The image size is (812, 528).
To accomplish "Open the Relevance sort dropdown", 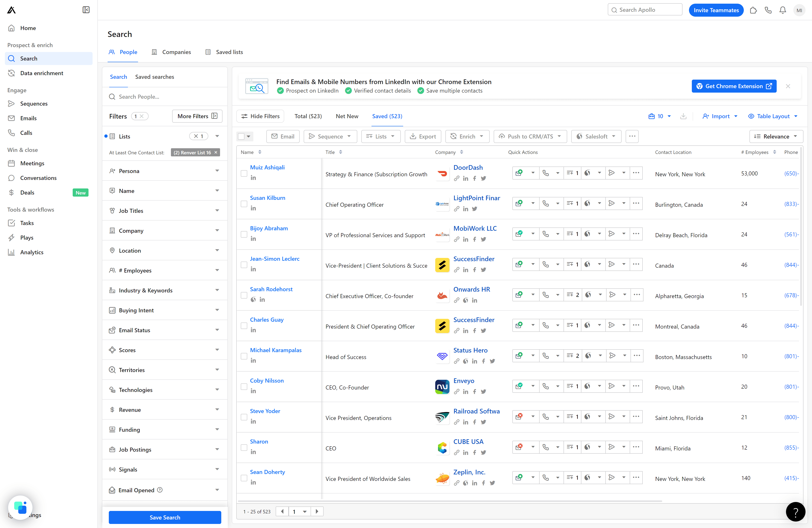I will (776, 136).
